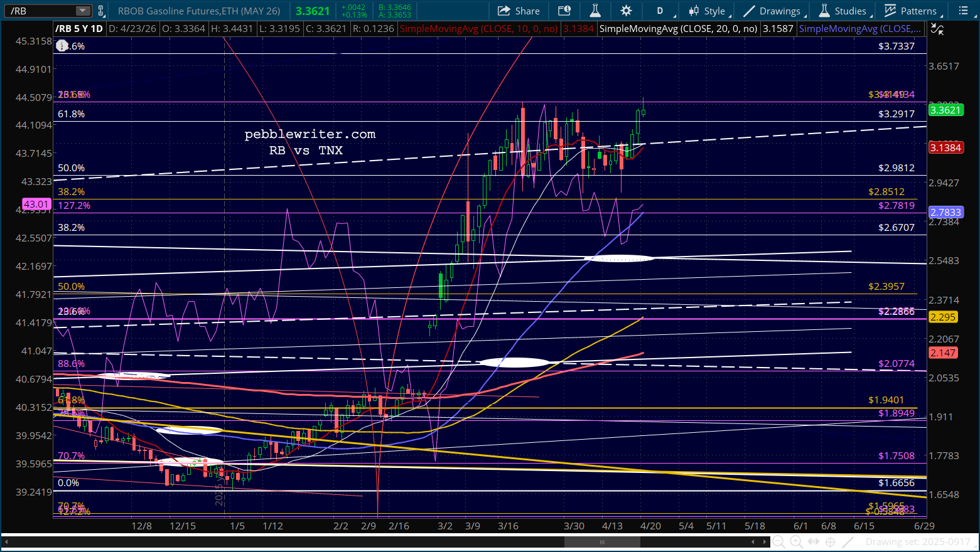Click the horizontal time scrollbar thumb
The width and height of the screenshot is (980, 552).
pyautogui.click(x=601, y=542)
